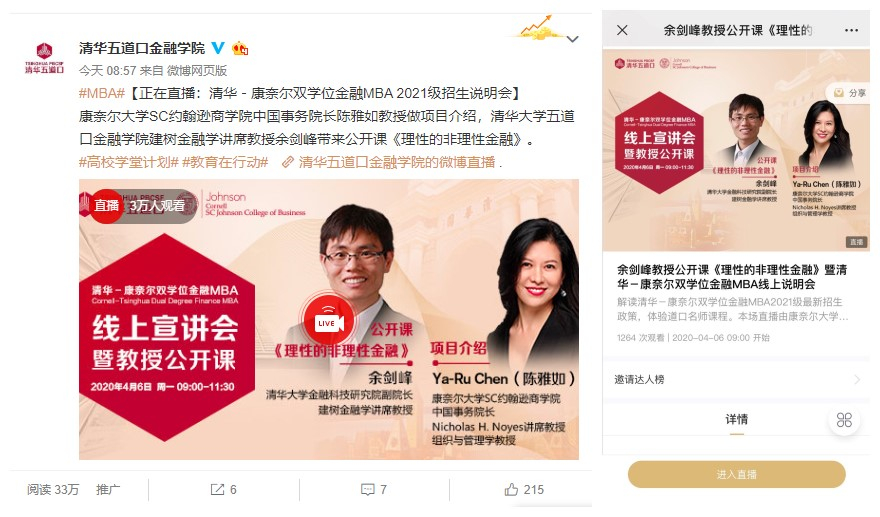The width and height of the screenshot is (880, 517).
Task: Click the red LIVE camera icon
Action: 328,322
